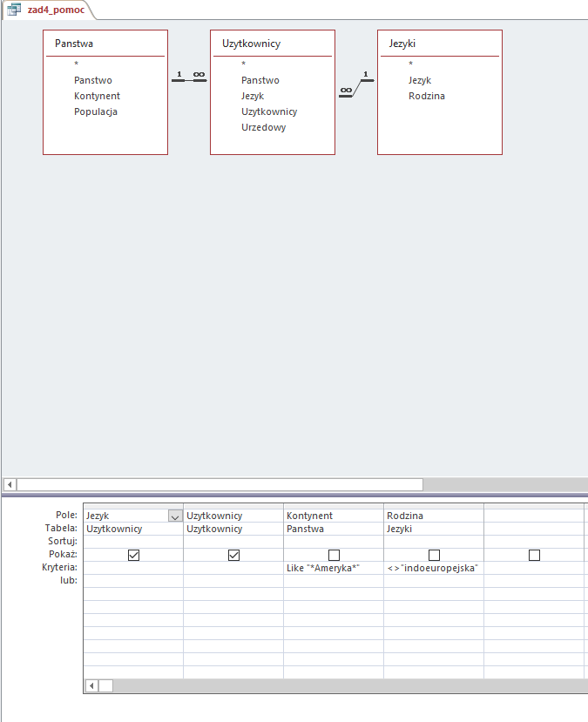Click the left arrow of grid scrollbar

coord(91,686)
